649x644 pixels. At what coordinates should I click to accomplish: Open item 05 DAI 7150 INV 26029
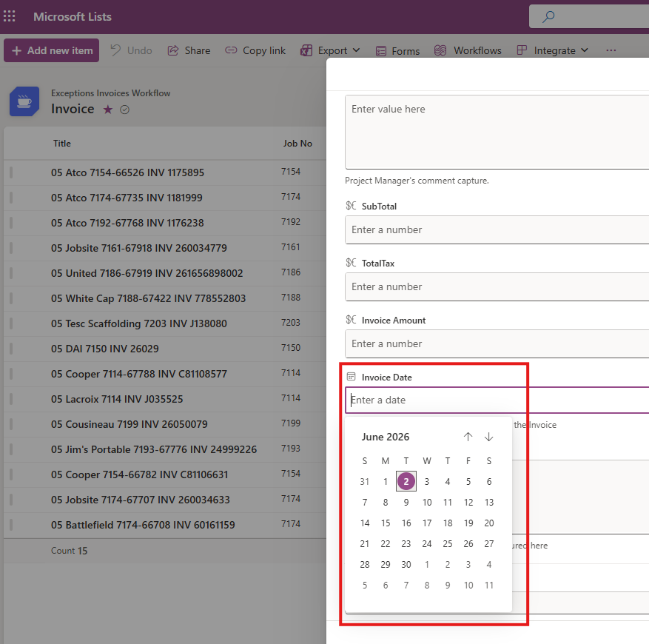coord(105,349)
